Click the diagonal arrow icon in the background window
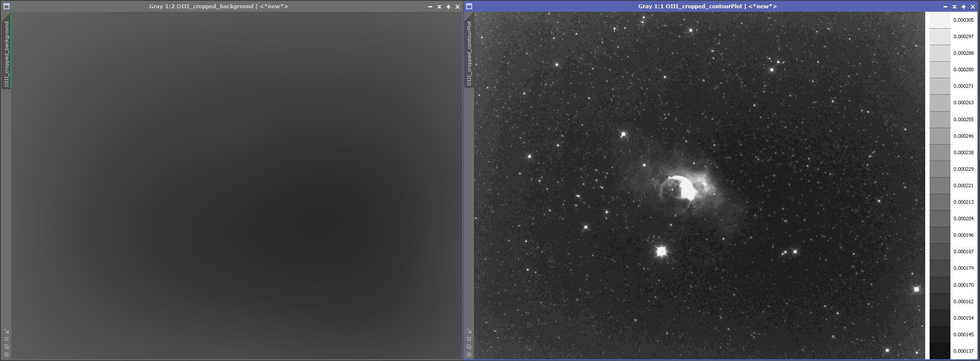 pyautogui.click(x=7, y=331)
